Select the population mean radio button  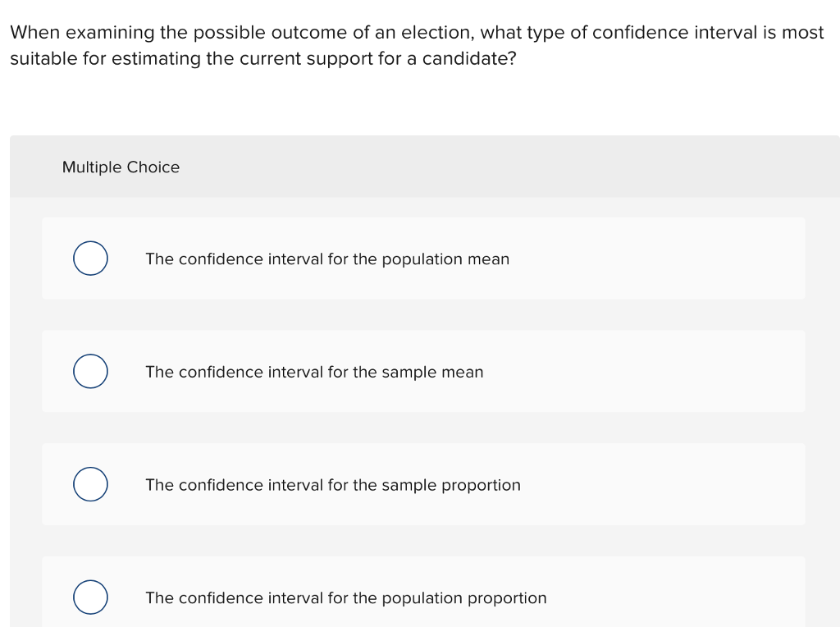pos(90,258)
